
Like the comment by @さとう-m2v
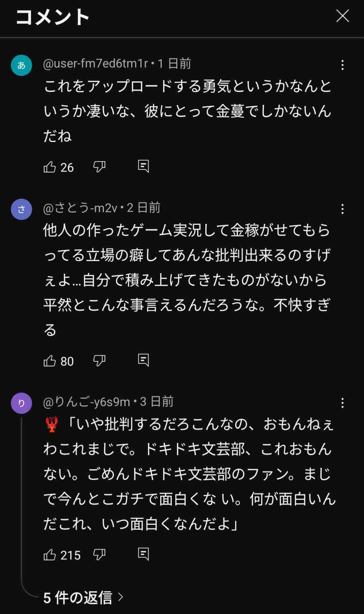click(50, 361)
